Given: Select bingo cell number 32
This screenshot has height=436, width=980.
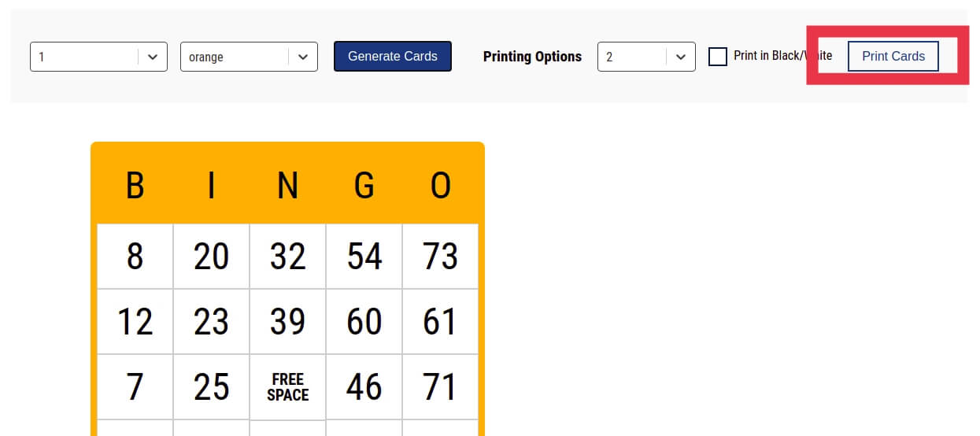Looking at the screenshot, I should point(287,257).
